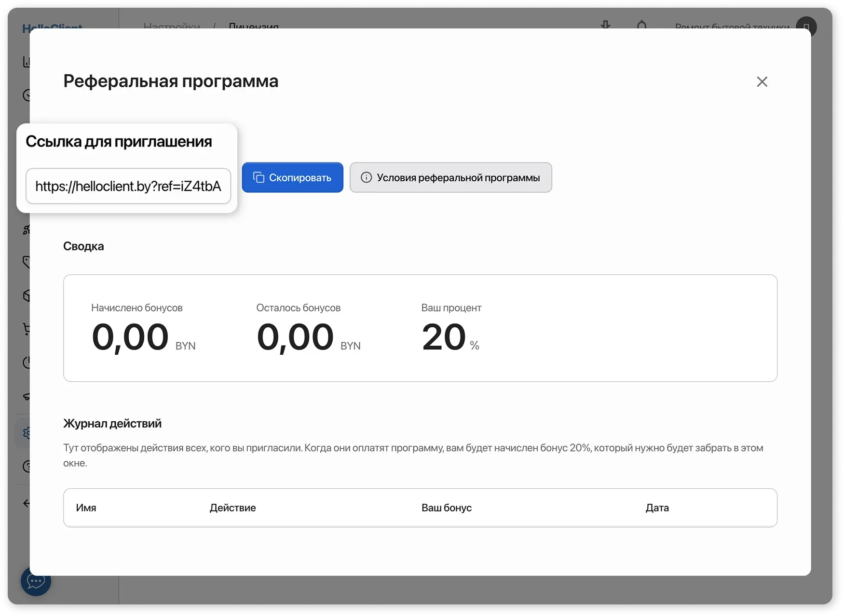Click the analytics chart sidebar icon

(26, 62)
